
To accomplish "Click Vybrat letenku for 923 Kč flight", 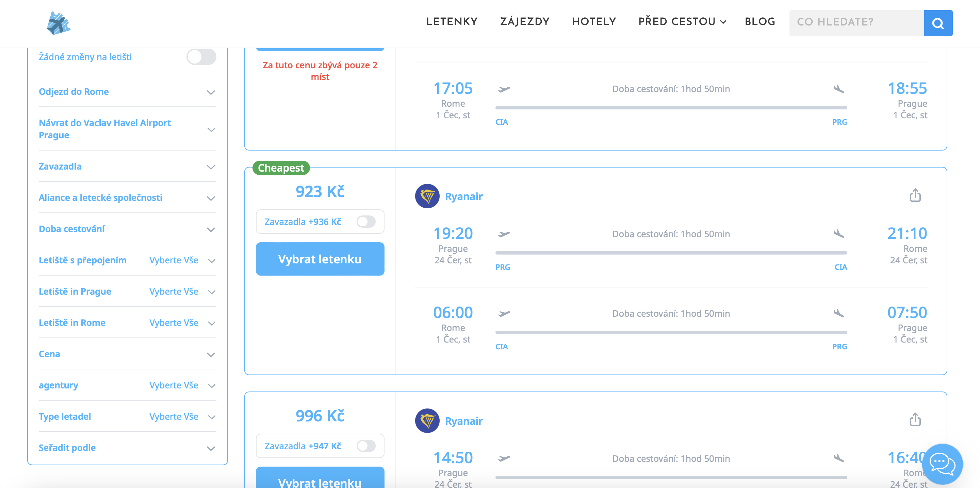I will point(320,259).
